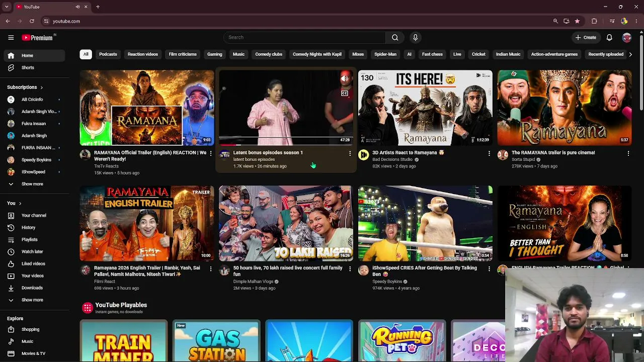Viewport: 644px width, 362px height.
Task: Go back with the browser back arrow
Action: click(8, 21)
